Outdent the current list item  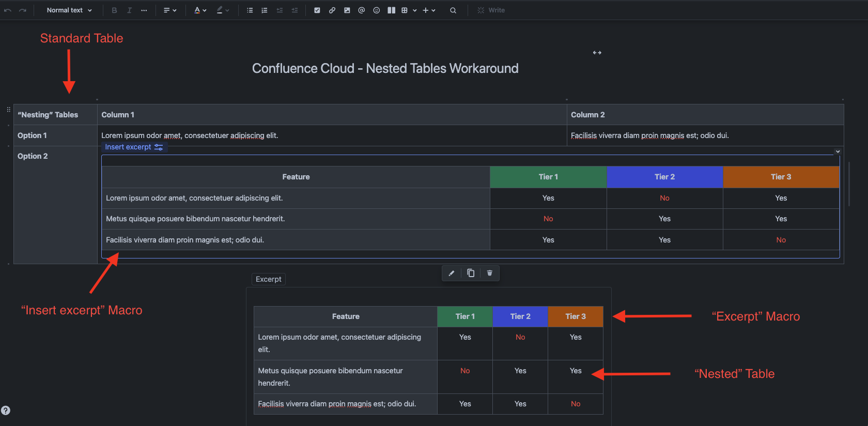coord(280,10)
